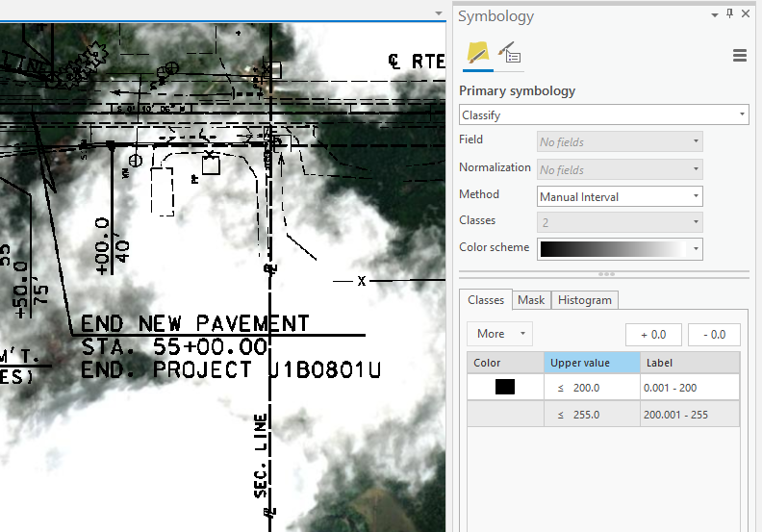The height and width of the screenshot is (532, 762).
Task: Click the pane splitter grip dots
Action: pyautogui.click(x=606, y=274)
